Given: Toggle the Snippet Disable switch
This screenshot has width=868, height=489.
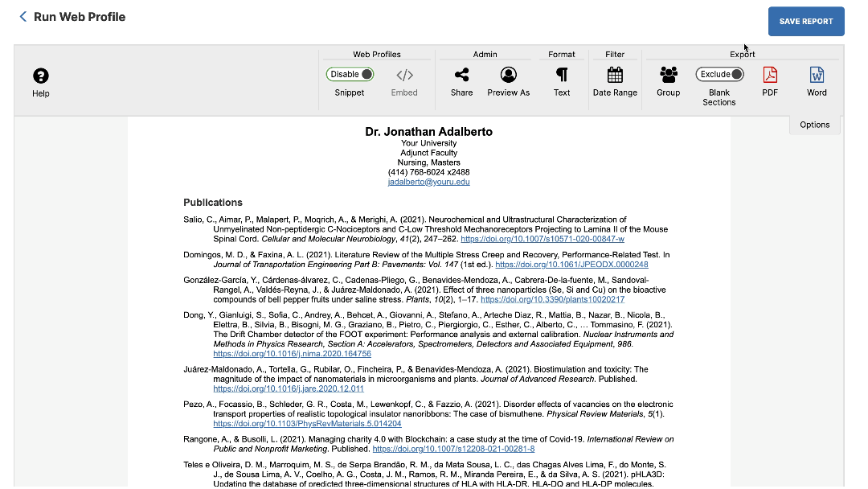Looking at the screenshot, I should pos(350,73).
